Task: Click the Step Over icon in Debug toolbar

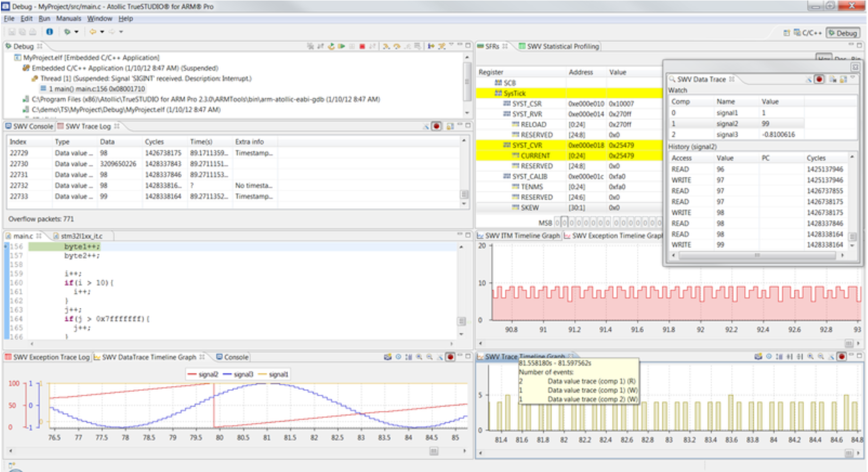Action: [397, 46]
